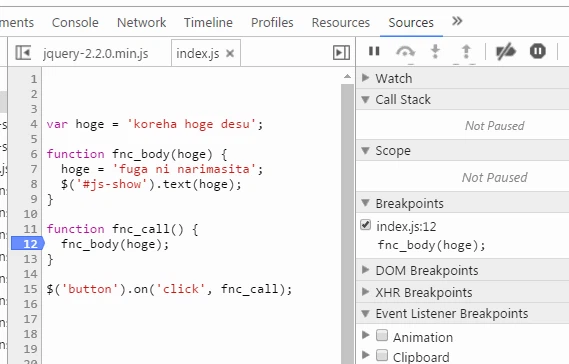
Task: Click the DOM Breakpoints label
Action: (x=427, y=270)
